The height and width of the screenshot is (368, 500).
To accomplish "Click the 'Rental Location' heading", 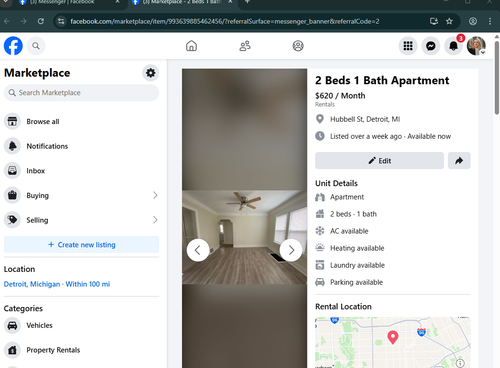I will pos(343,307).
